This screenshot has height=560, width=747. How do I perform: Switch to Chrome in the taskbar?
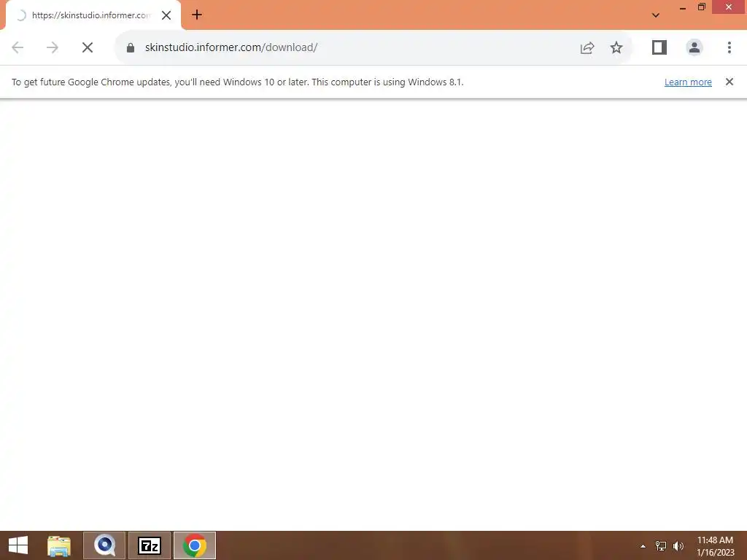[x=194, y=545]
